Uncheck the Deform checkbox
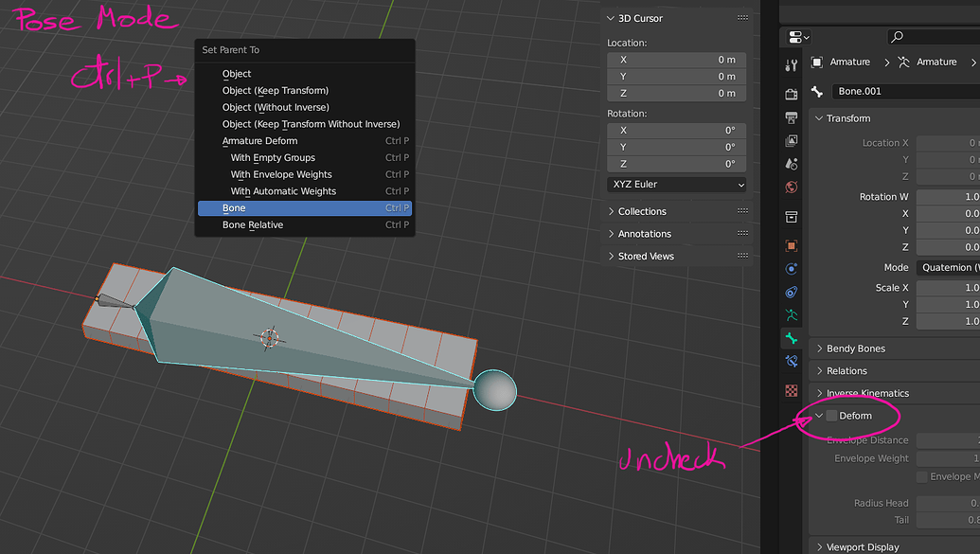Viewport: 980px width, 554px height. [x=832, y=416]
